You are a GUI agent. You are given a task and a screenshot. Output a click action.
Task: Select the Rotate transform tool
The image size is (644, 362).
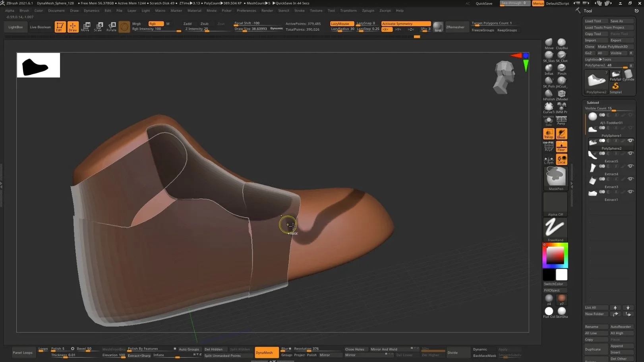click(111, 27)
